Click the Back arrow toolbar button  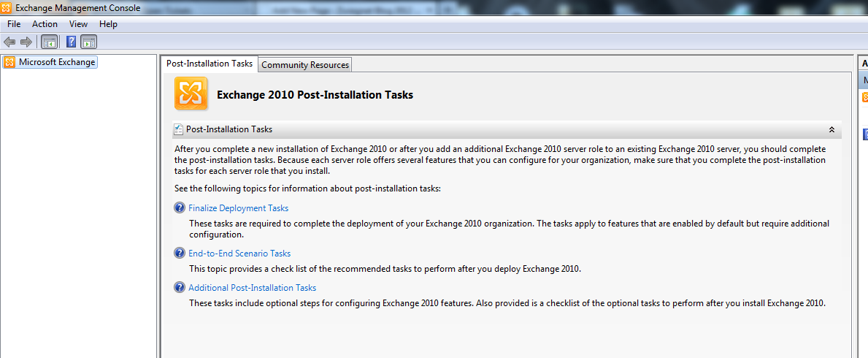pyautogui.click(x=9, y=42)
